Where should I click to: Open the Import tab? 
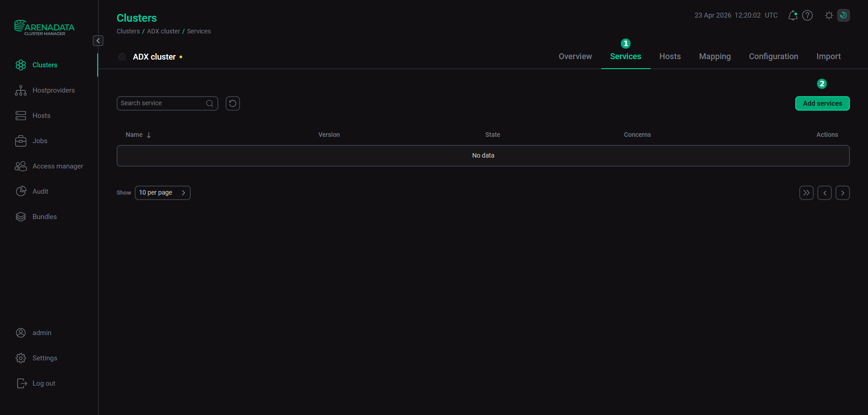click(829, 56)
